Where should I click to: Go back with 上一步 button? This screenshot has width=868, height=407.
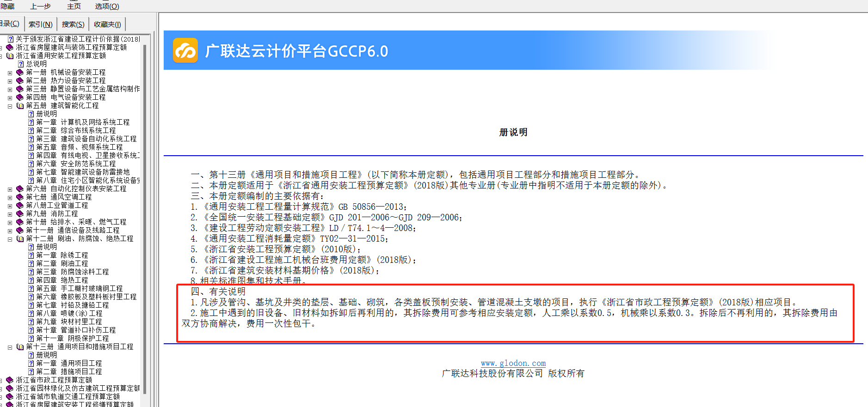[40, 6]
